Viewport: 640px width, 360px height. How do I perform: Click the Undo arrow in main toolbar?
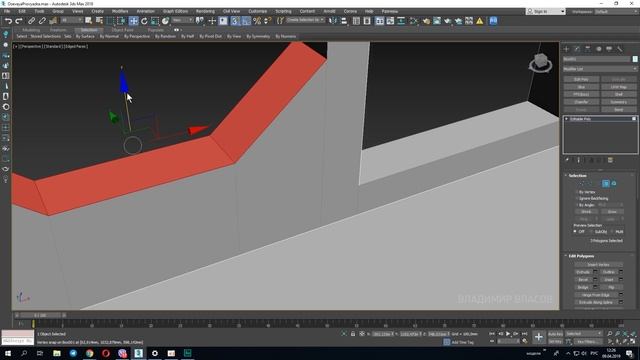point(8,21)
